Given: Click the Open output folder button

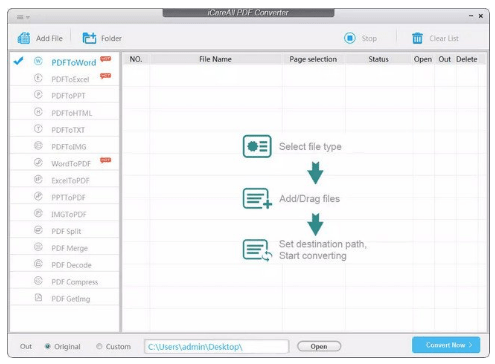Looking at the screenshot, I should point(319,346).
